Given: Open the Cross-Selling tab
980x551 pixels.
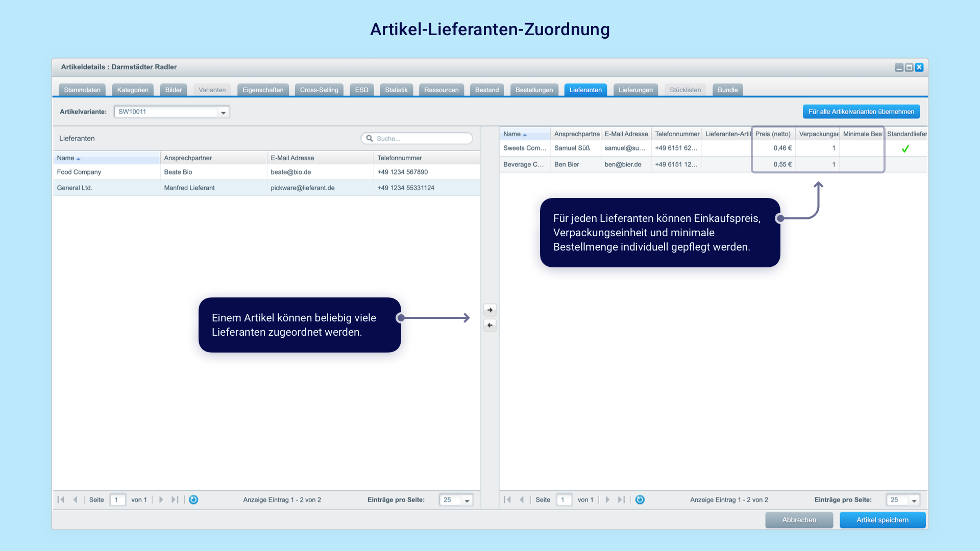Looking at the screenshot, I should click(319, 90).
